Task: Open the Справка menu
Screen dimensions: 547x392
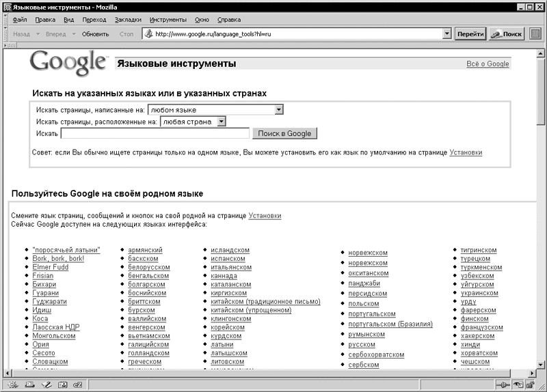Action: 229,20
